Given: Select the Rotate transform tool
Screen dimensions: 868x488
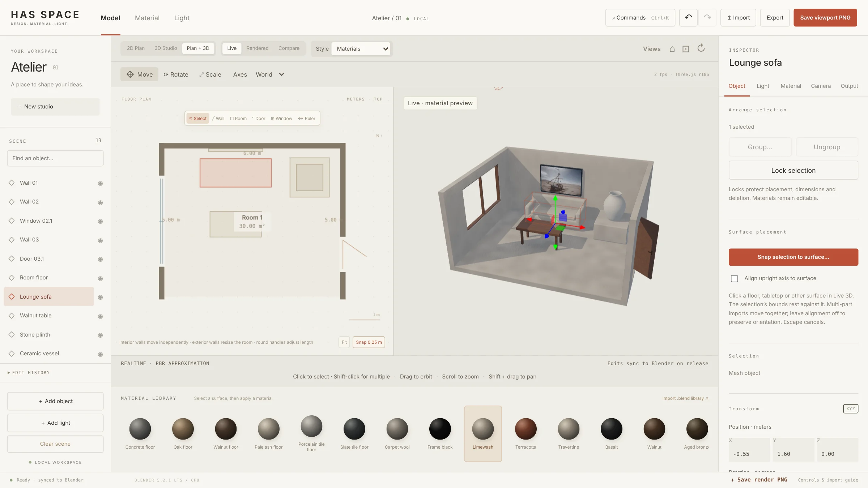Looking at the screenshot, I should pyautogui.click(x=176, y=74).
